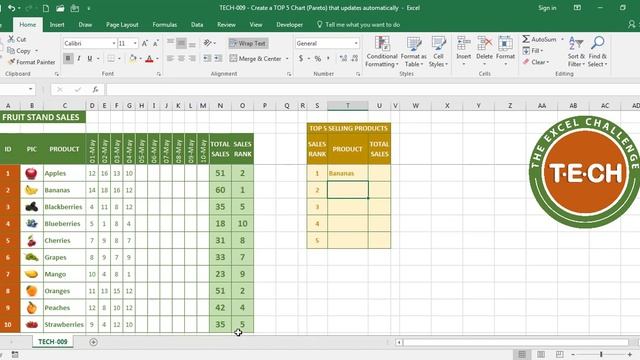640x360 pixels.
Task: Select column T header
Action: coord(348,106)
